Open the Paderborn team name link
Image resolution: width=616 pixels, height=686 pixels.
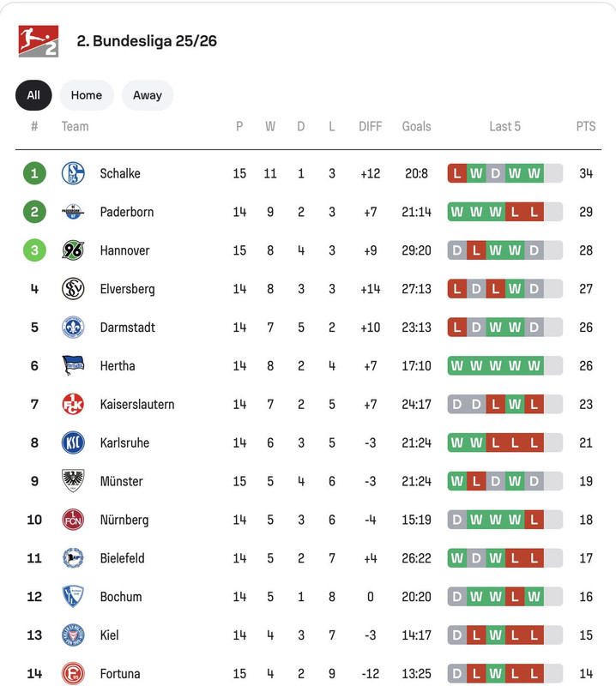[x=127, y=212]
